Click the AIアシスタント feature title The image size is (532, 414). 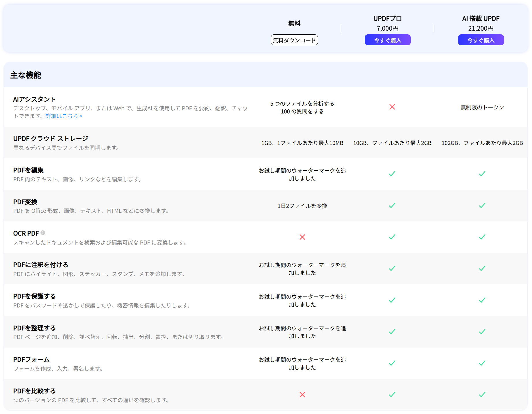tap(34, 99)
